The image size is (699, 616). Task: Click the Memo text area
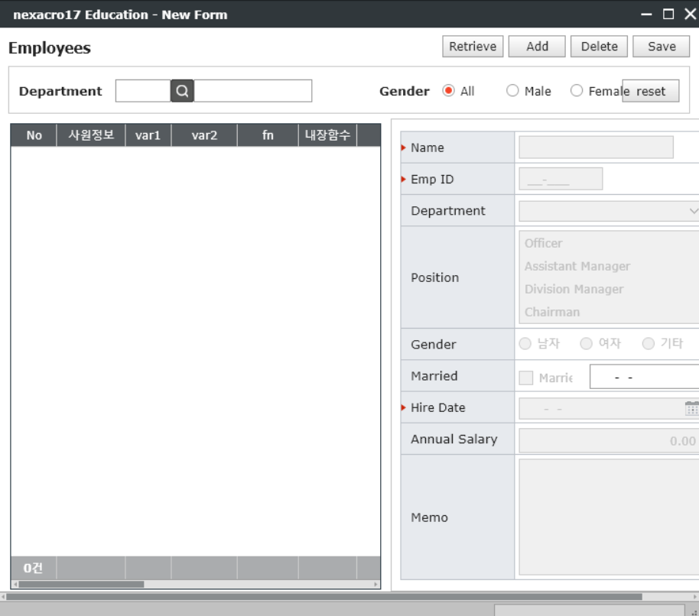pos(609,517)
